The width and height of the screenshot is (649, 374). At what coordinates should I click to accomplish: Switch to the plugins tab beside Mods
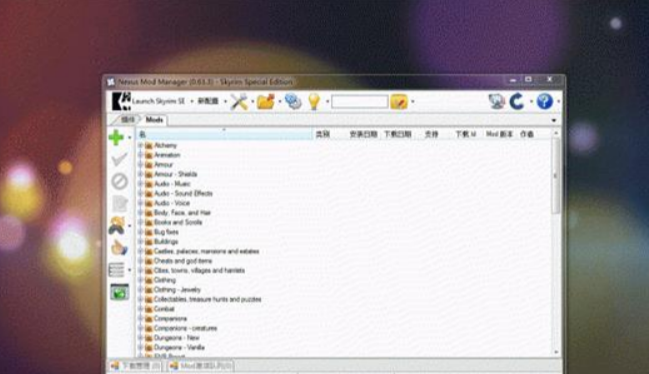(127, 120)
